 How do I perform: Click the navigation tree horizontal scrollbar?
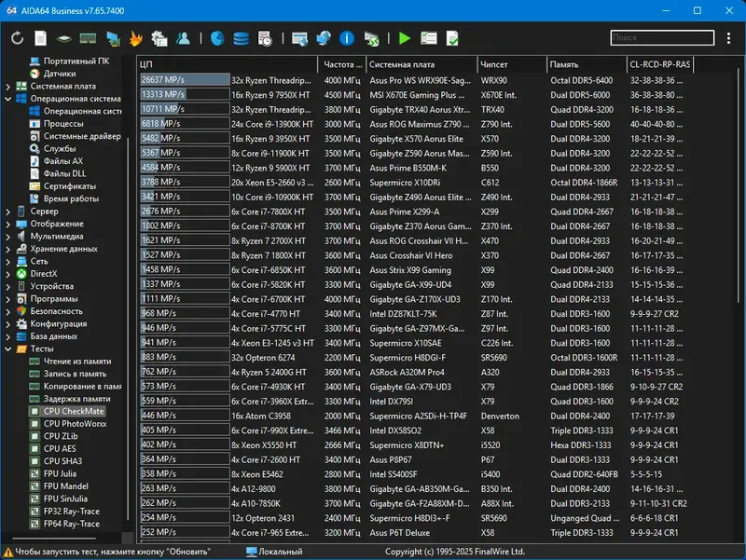[53, 539]
